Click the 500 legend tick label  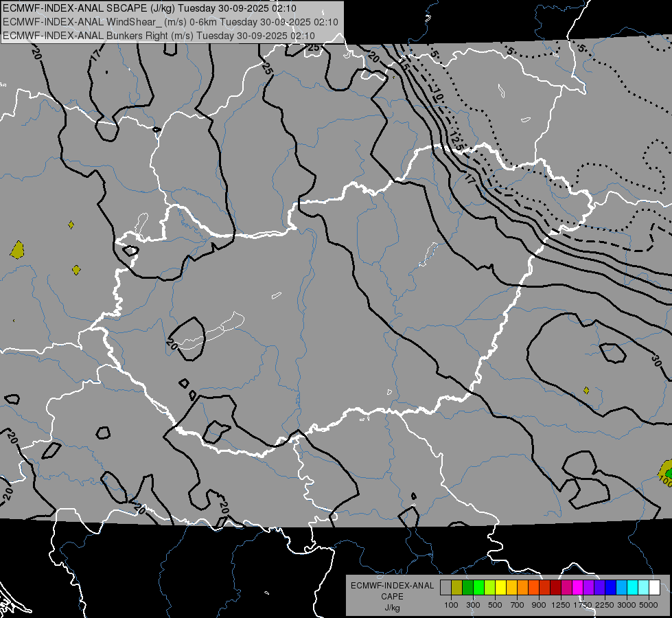(x=495, y=605)
